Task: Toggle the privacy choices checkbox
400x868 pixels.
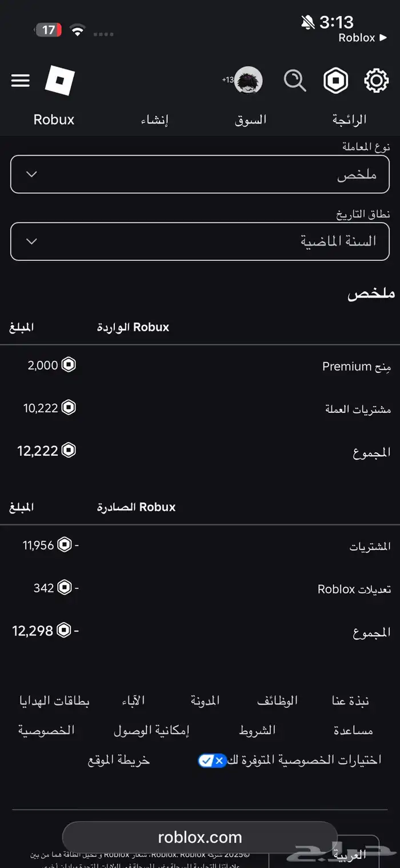Action: click(x=211, y=761)
